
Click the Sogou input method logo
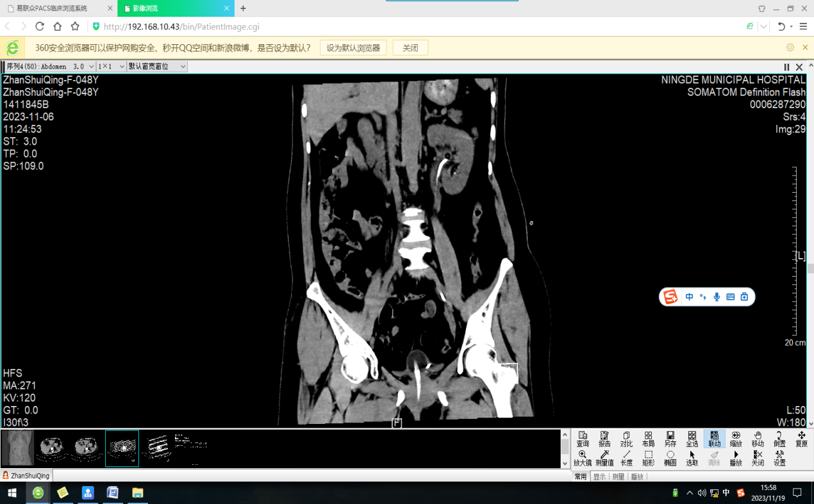coord(671,297)
